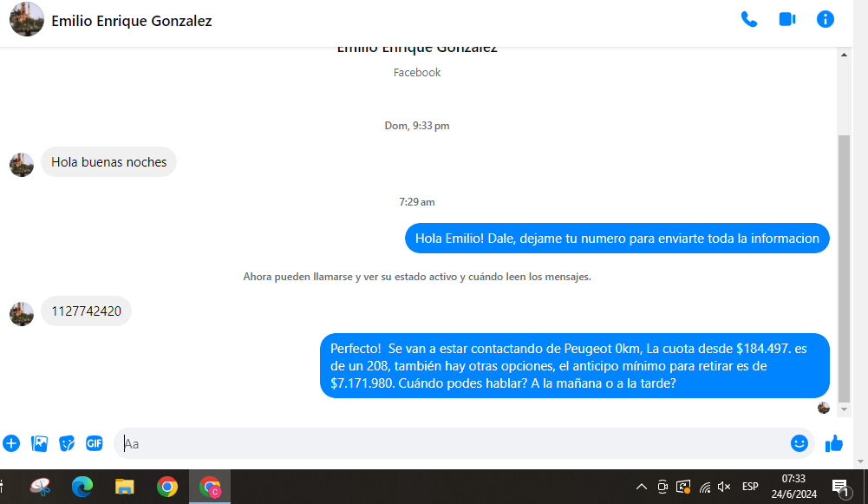This screenshot has width=868, height=504.
Task: Click avatar beside 1127742420 message
Action: click(x=22, y=313)
